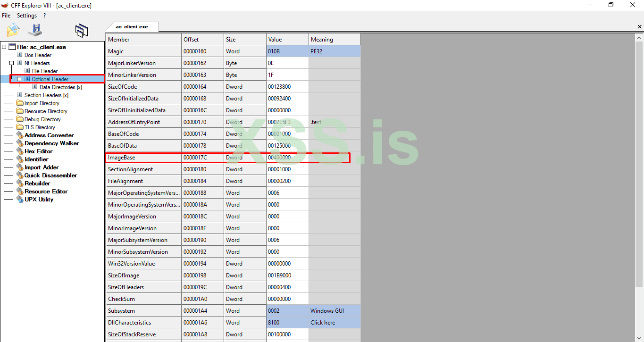Collapse the File: ac_client.exe root node
The height and width of the screenshot is (342, 644).
4,47
